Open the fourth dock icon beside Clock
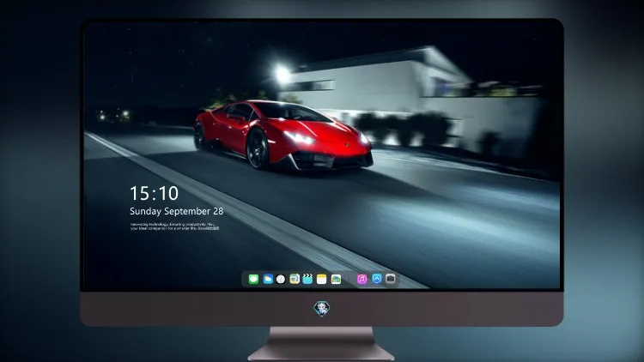 click(x=295, y=279)
